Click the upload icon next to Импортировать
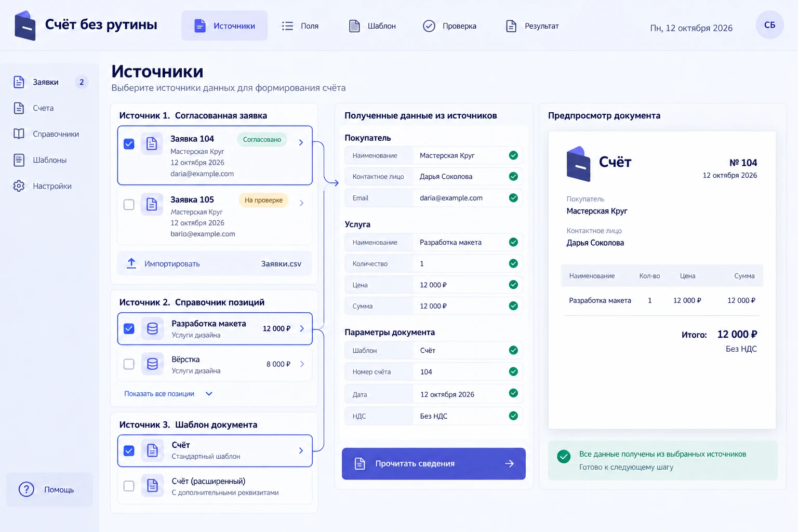This screenshot has width=798, height=532. (131, 263)
